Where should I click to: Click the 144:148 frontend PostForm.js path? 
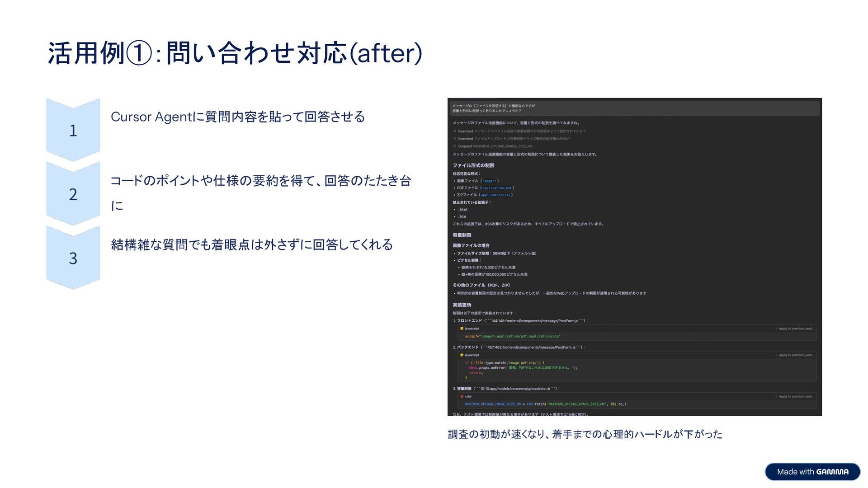pos(534,321)
